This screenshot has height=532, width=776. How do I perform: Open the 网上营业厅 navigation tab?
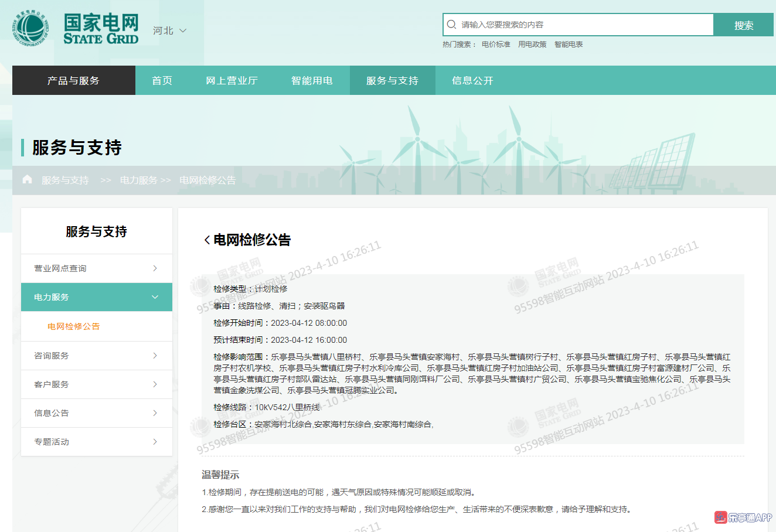(x=232, y=81)
